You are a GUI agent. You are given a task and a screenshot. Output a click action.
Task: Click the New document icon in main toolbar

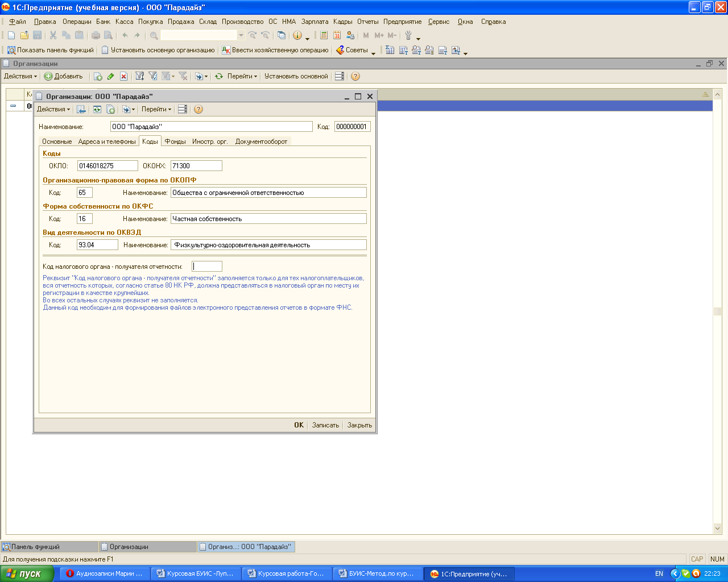pyautogui.click(x=11, y=35)
